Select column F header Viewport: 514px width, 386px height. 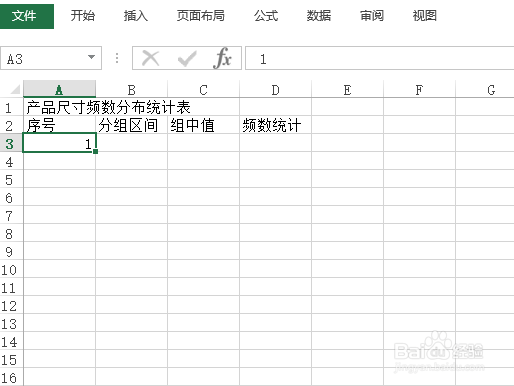point(420,89)
